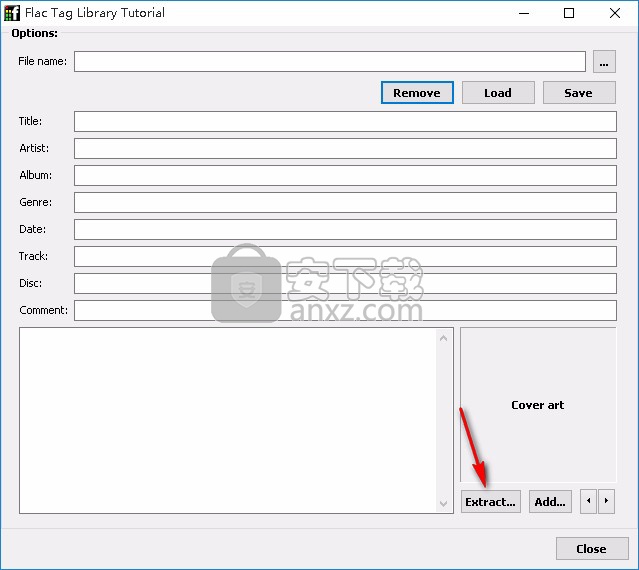The width and height of the screenshot is (639, 570).
Task: Focus the Artist text field
Action: 345,148
